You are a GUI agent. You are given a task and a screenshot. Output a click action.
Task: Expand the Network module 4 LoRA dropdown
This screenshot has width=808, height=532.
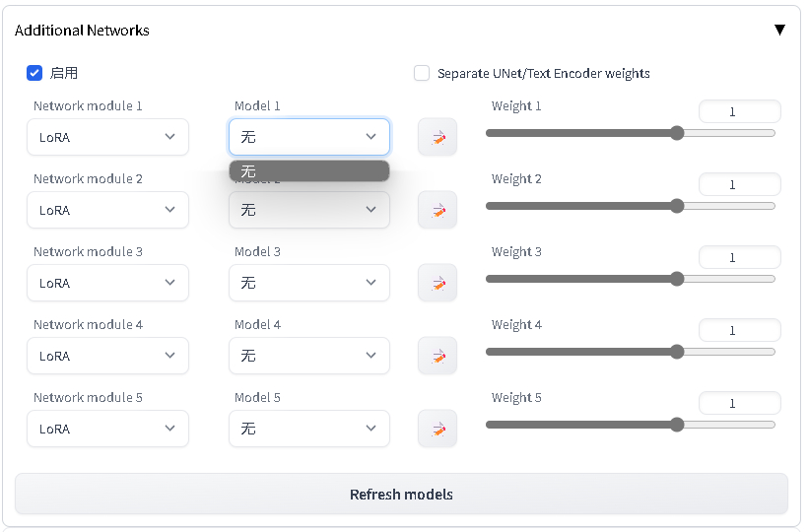pos(107,356)
